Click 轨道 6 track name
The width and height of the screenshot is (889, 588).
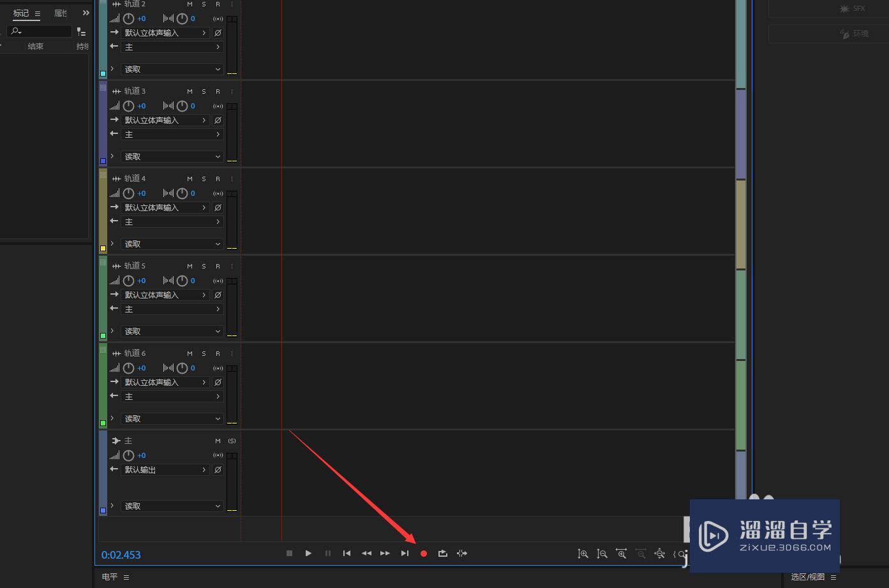tap(135, 353)
